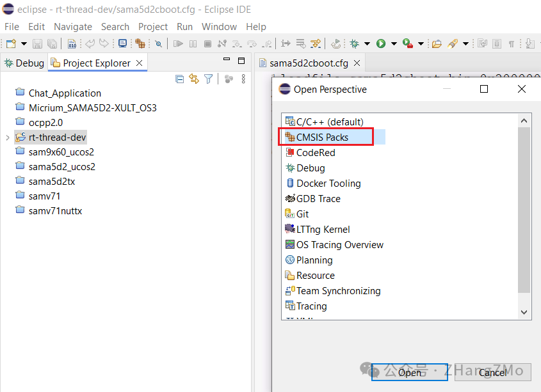Select the Chat_Application project

click(65, 93)
